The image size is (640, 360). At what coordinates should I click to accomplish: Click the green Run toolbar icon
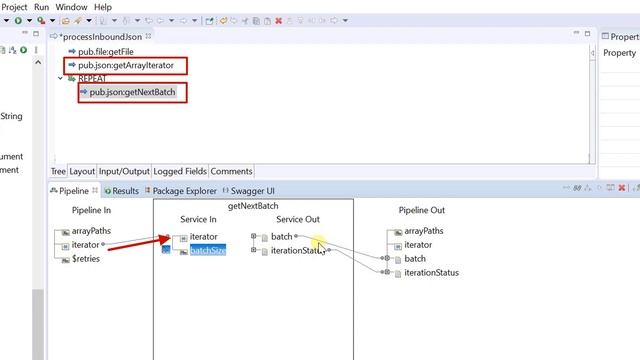[18, 20]
